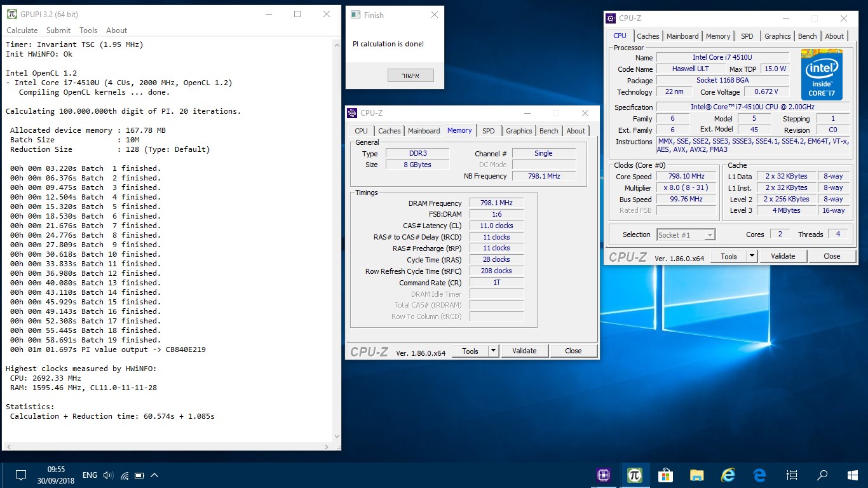Click Tools button in Memory CPU-Z window
Viewport: 868px width, 488px height.
pyautogui.click(x=470, y=351)
